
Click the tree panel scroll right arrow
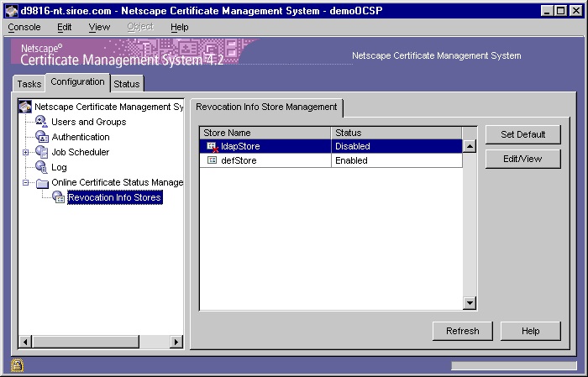[x=176, y=342]
